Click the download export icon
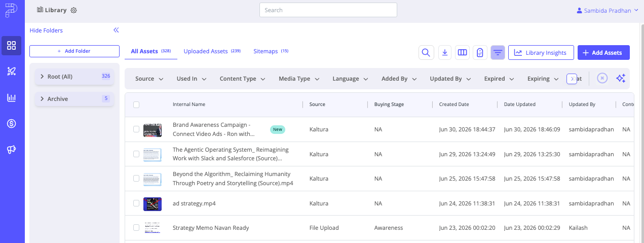644x243 pixels. (444, 52)
